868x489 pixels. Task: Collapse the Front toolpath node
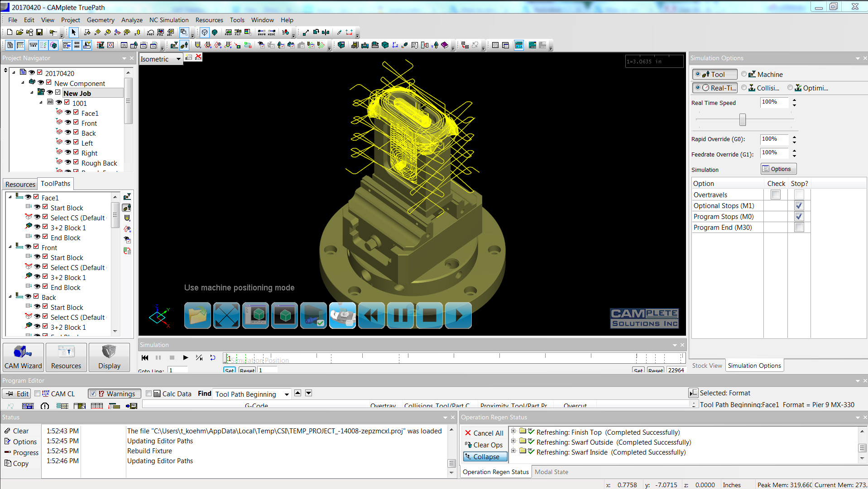pyautogui.click(x=10, y=247)
